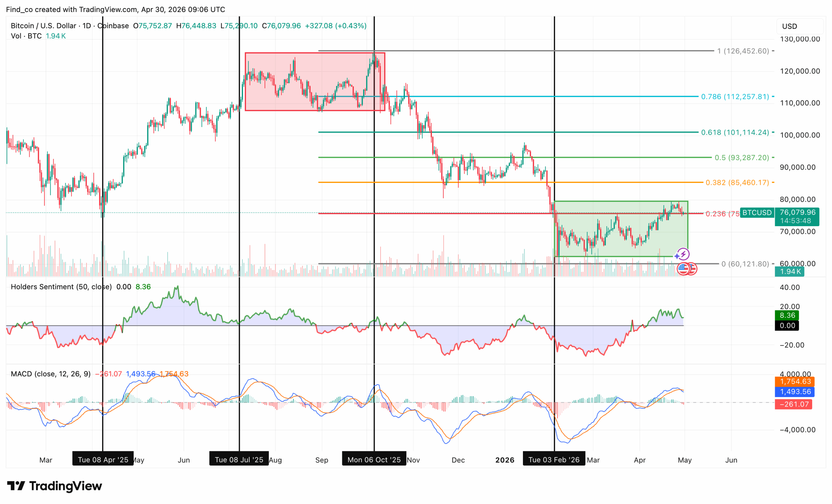Click the Apr label on time axis

pos(640,460)
